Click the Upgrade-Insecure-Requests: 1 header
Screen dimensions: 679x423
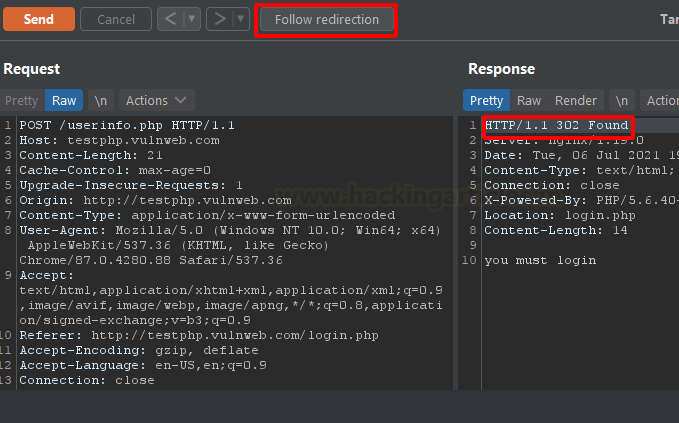[x=131, y=185]
